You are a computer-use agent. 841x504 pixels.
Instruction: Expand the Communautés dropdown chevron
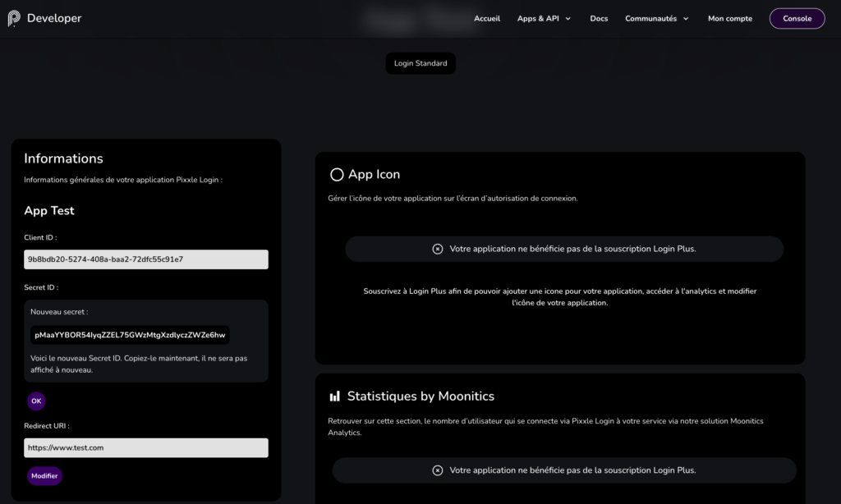(x=686, y=19)
